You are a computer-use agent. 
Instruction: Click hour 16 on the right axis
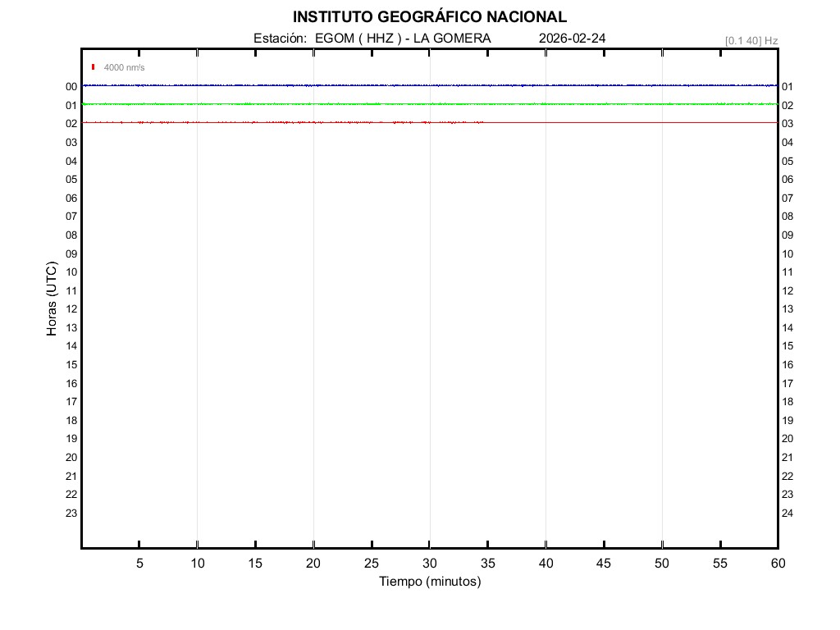click(x=787, y=365)
